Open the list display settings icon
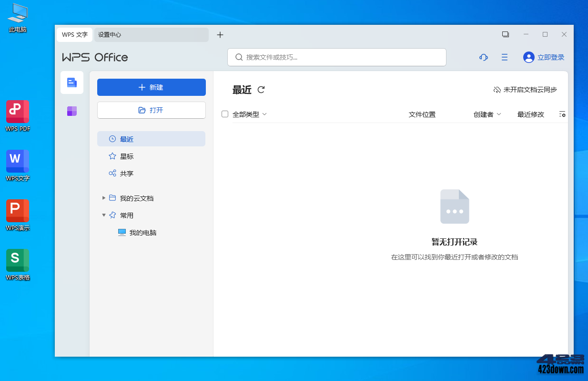Screen dimensions: 588x381 click(x=562, y=114)
